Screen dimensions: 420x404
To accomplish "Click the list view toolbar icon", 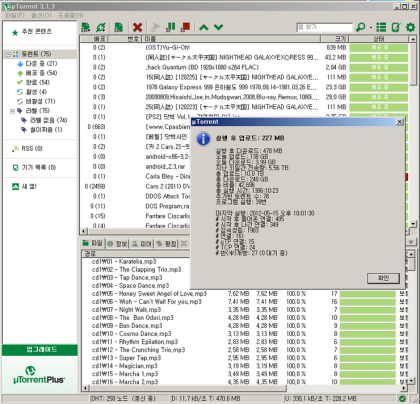I will [x=381, y=27].
